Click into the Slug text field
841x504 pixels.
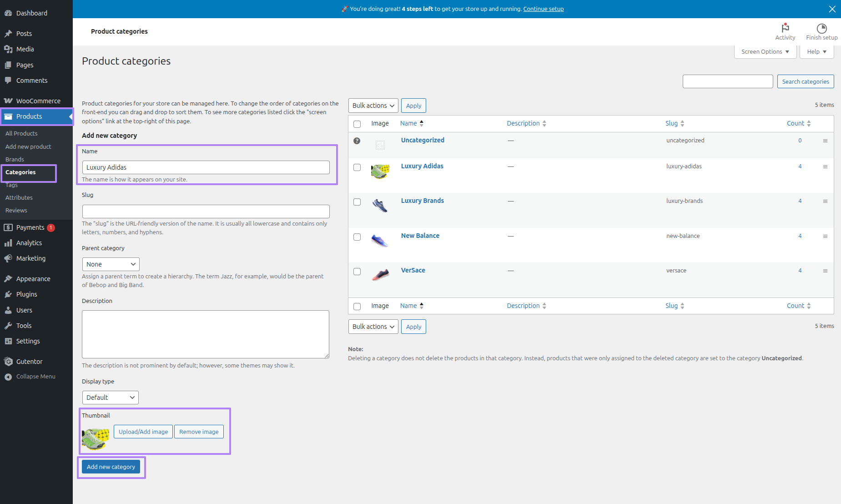[206, 212]
